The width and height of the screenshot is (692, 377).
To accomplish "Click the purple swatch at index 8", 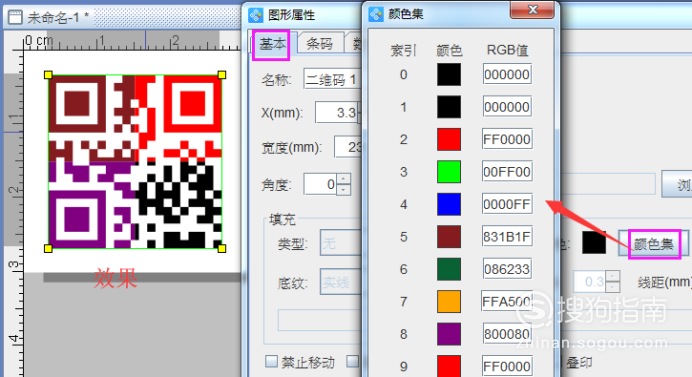I will 449,334.
